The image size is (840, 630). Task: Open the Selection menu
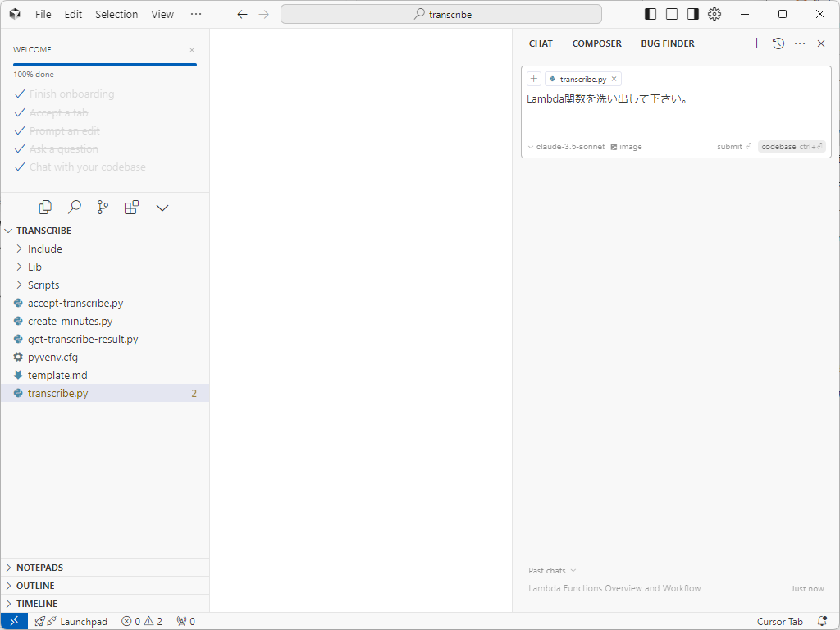(x=116, y=14)
